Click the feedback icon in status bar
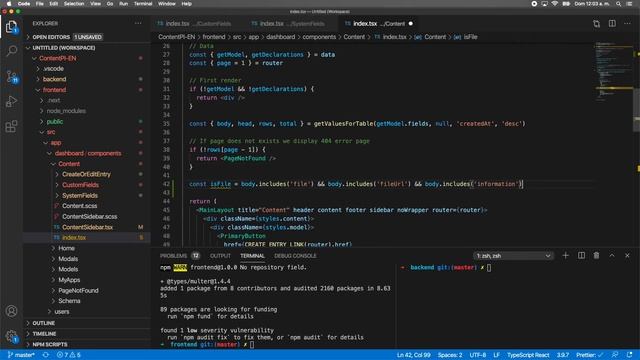 pos(615,355)
